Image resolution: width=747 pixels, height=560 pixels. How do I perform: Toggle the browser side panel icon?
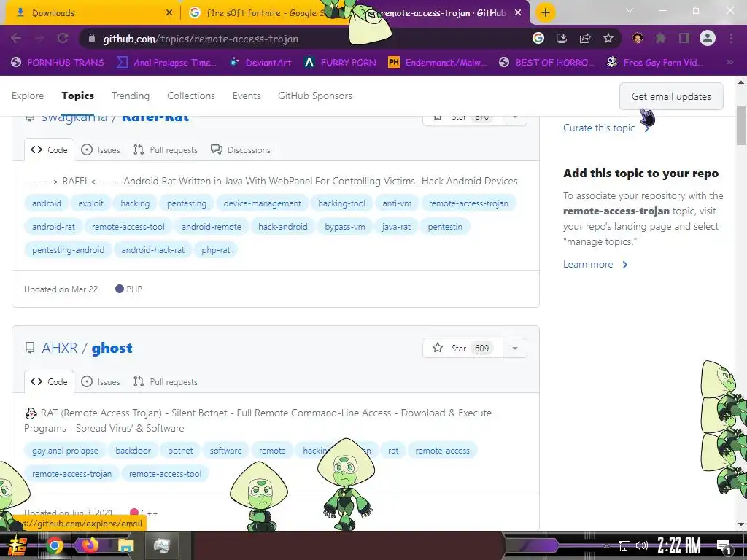coord(684,39)
